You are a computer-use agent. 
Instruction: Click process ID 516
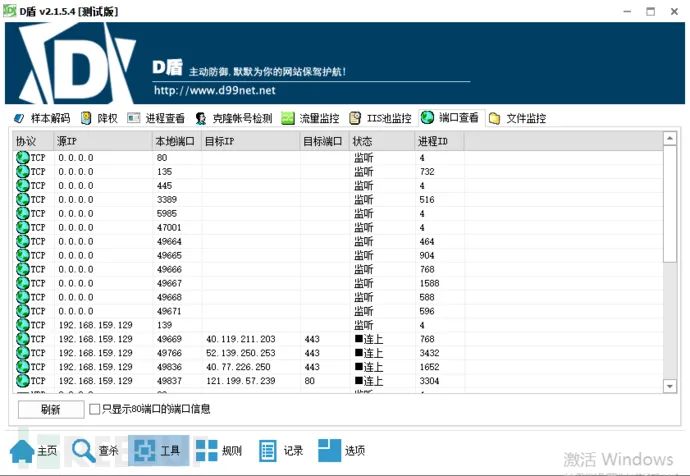(427, 200)
